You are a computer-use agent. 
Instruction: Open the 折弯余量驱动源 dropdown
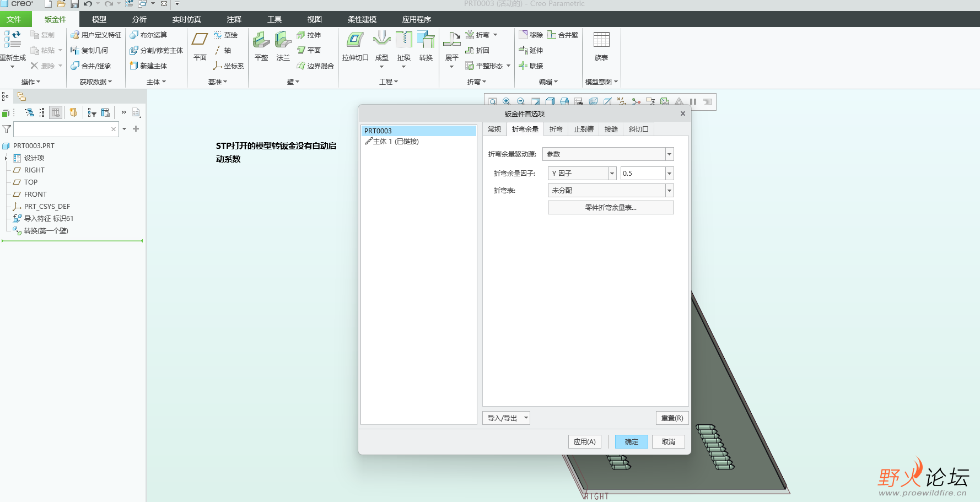[x=669, y=154]
